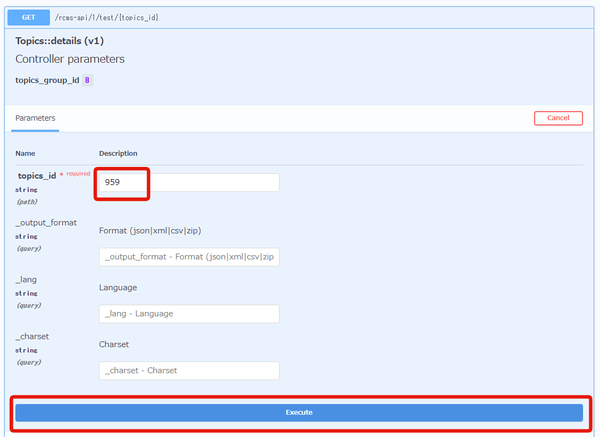Click the _output_format parameter name
Screen dimensions: 600x437
45,222
